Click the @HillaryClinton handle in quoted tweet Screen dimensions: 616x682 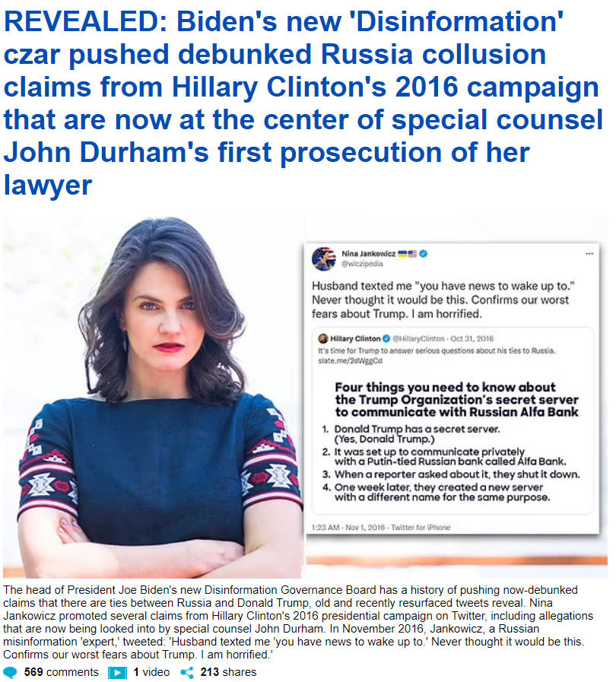click(418, 338)
